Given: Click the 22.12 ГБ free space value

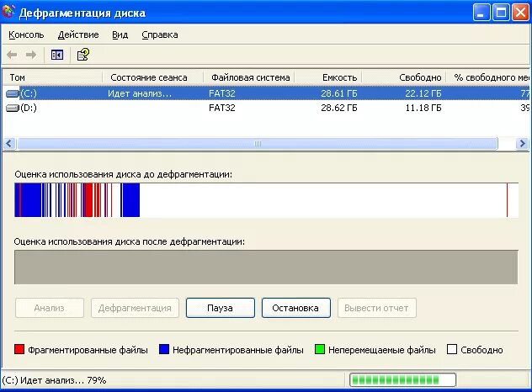Looking at the screenshot, I should click(423, 93).
